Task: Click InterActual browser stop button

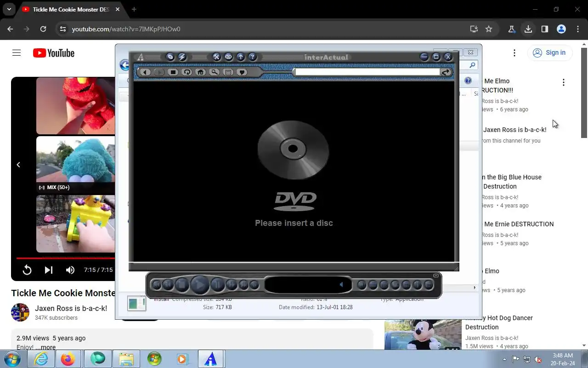Action: [173, 72]
